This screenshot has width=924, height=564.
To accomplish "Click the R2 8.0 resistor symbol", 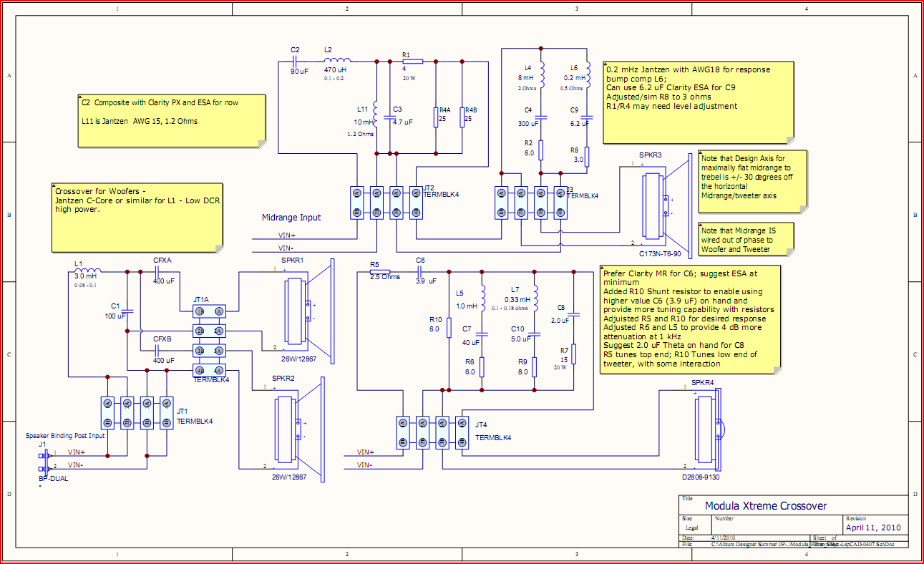I will (x=542, y=150).
